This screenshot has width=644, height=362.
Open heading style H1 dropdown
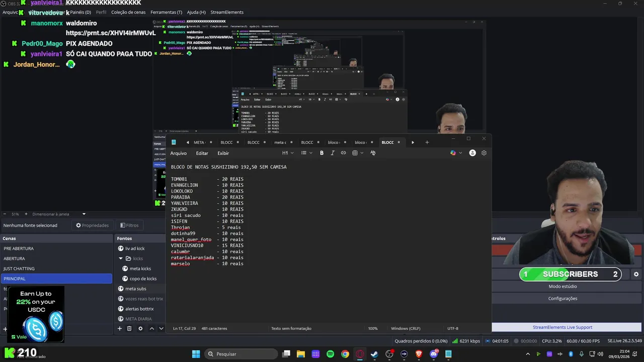click(x=288, y=153)
